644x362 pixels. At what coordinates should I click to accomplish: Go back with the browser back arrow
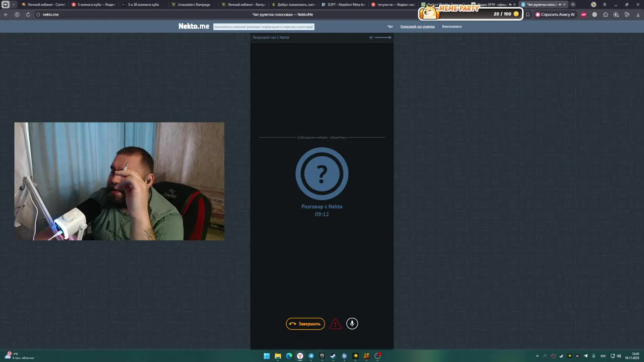coord(6,15)
